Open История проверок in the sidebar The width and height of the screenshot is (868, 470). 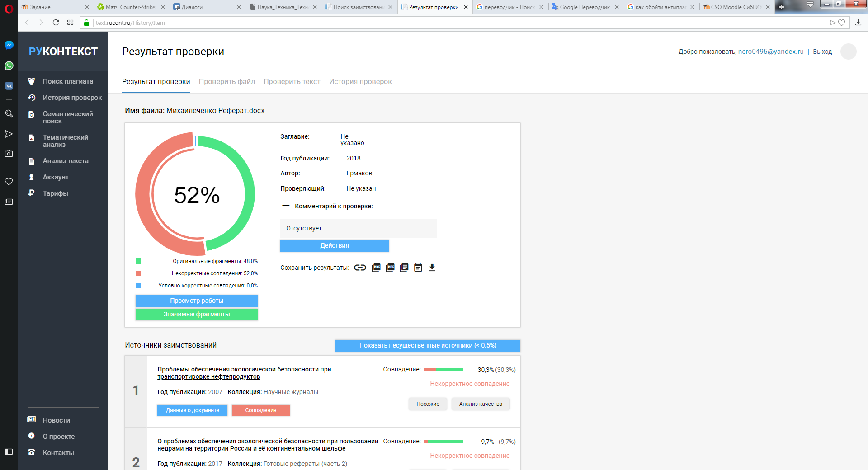[x=72, y=98]
